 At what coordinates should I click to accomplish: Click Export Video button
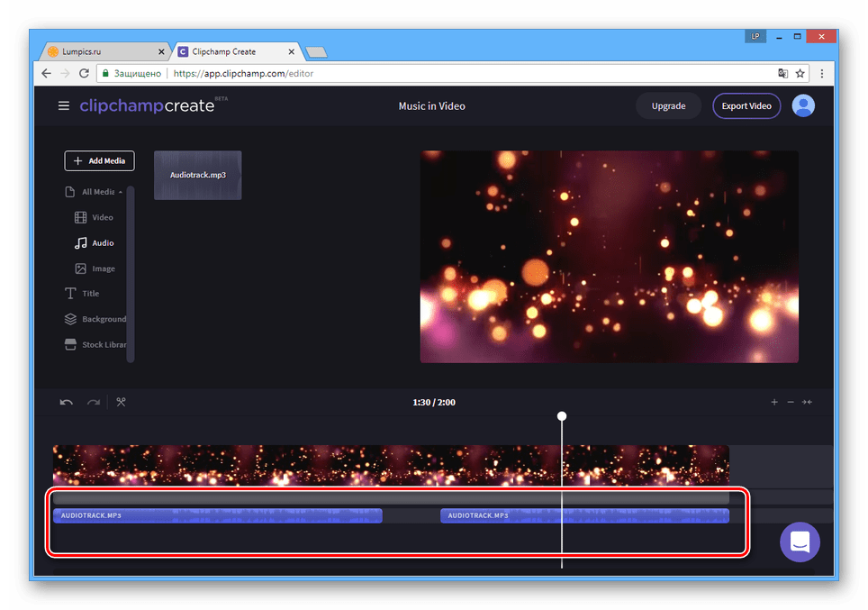(746, 105)
